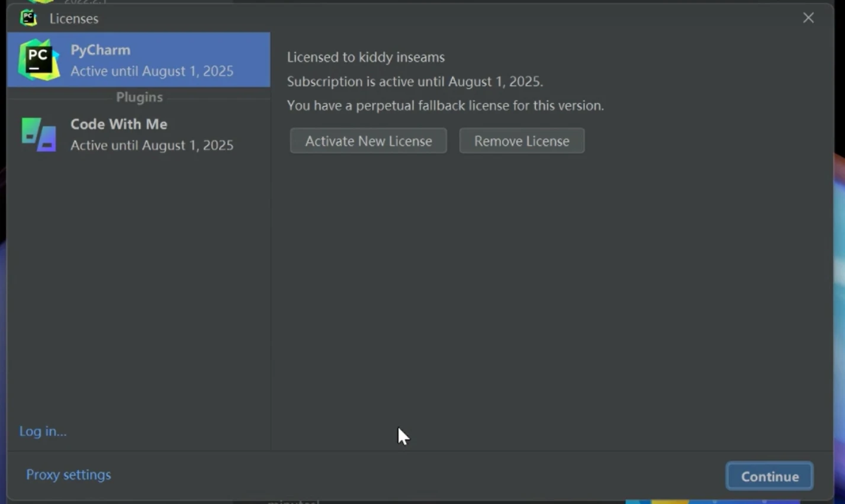Click Code With Me's active-until date subtitle
The image size is (845, 504).
(152, 145)
